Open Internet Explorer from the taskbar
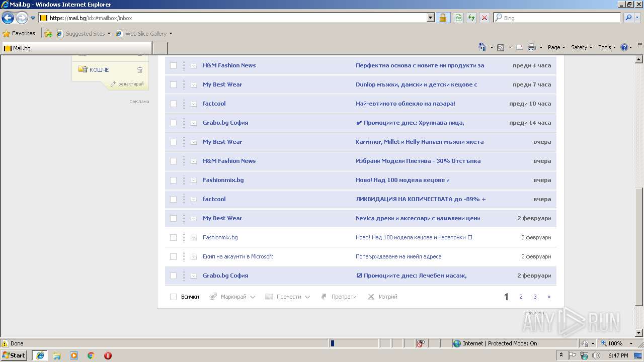This screenshot has height=362, width=644. click(x=40, y=355)
